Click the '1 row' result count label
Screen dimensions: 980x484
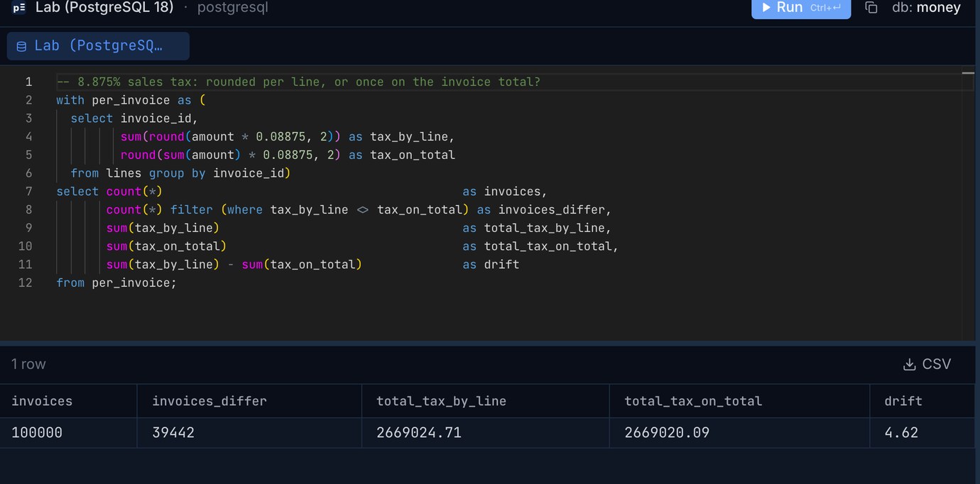tap(28, 364)
